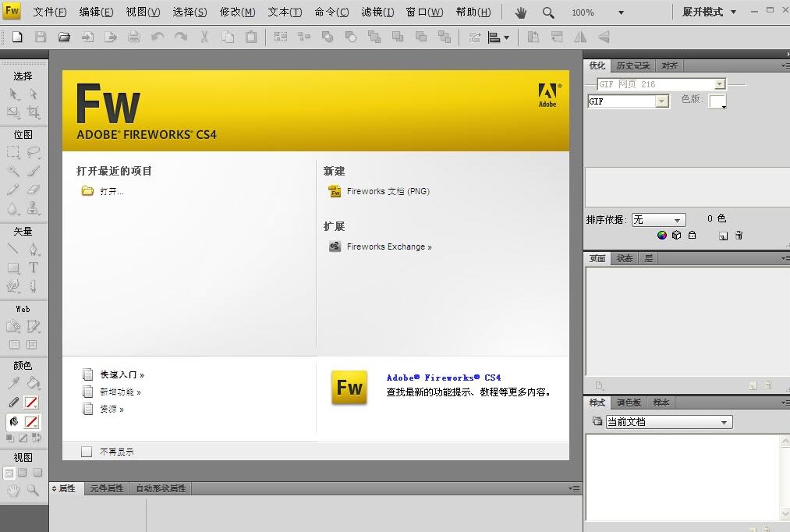
Task: Select the Marquee tool
Action: (13, 152)
